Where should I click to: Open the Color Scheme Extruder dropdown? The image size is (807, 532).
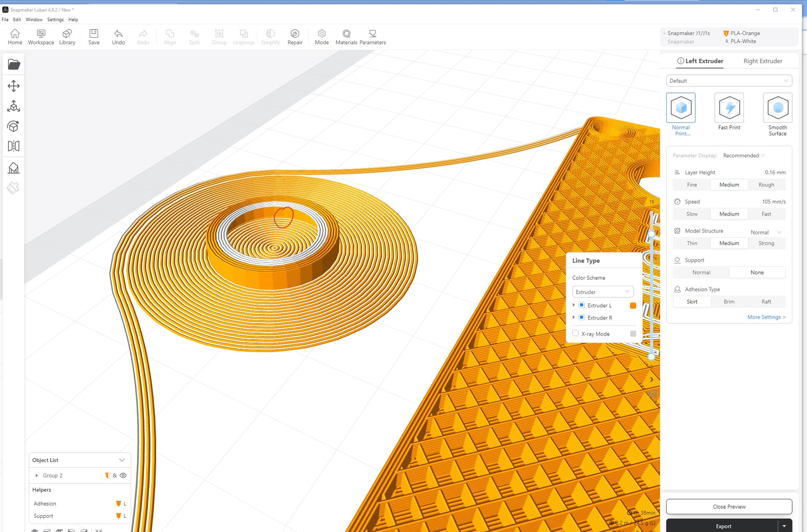602,292
